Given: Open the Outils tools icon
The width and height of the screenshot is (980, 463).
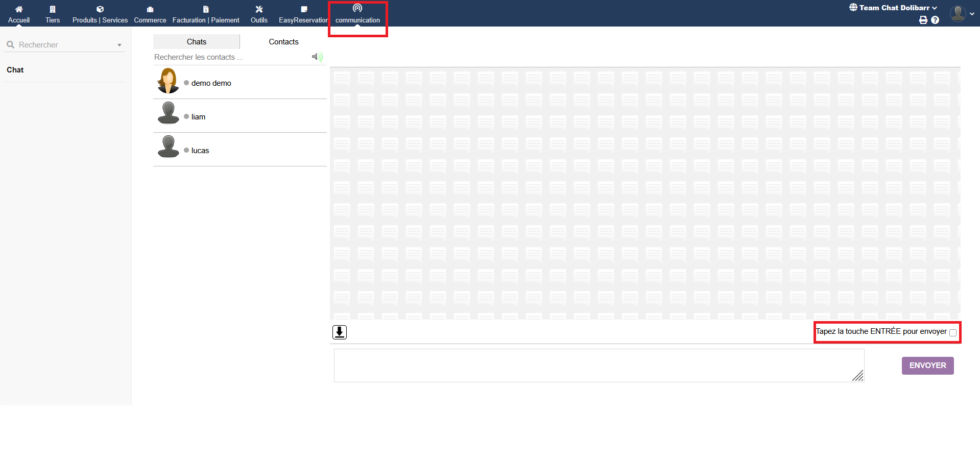Looking at the screenshot, I should pyautogui.click(x=259, y=9).
